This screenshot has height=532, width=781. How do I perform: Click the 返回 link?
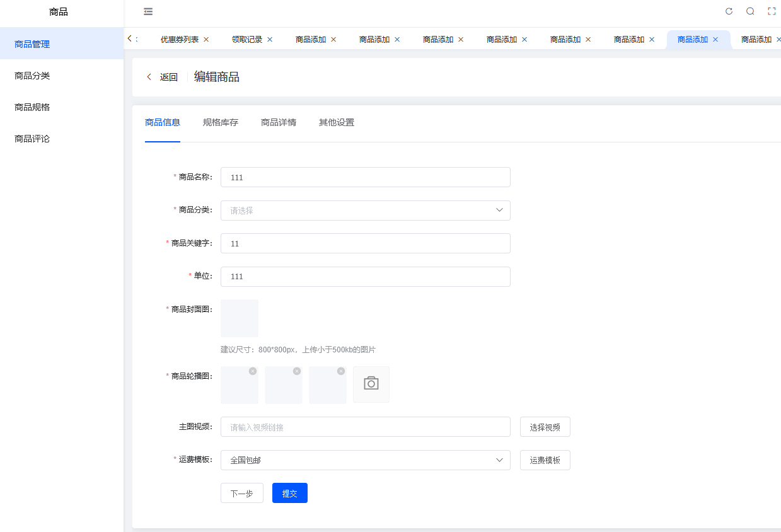[x=168, y=77]
